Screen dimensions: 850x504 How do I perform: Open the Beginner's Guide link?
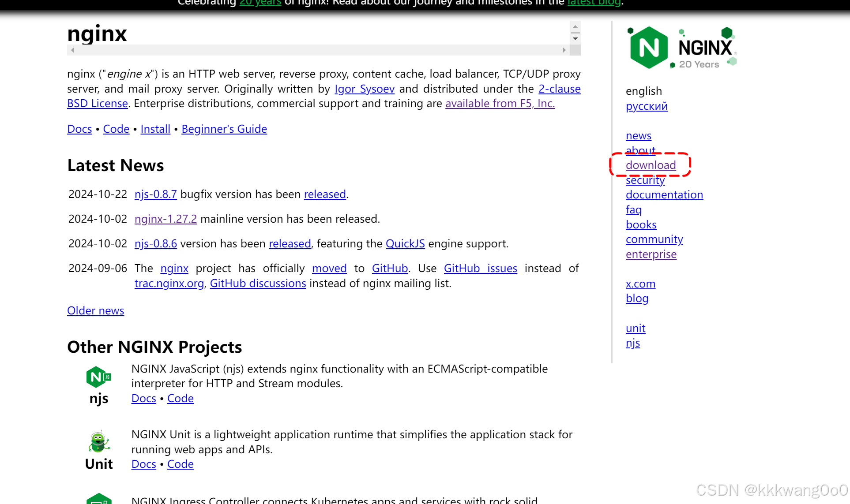(224, 129)
